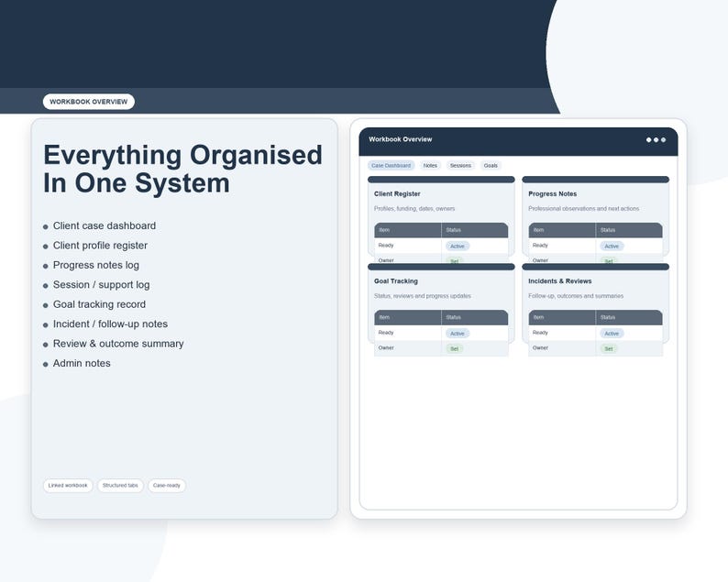Click the Active badge in Client Register
Viewport: 728px width, 582px height.
(x=458, y=247)
